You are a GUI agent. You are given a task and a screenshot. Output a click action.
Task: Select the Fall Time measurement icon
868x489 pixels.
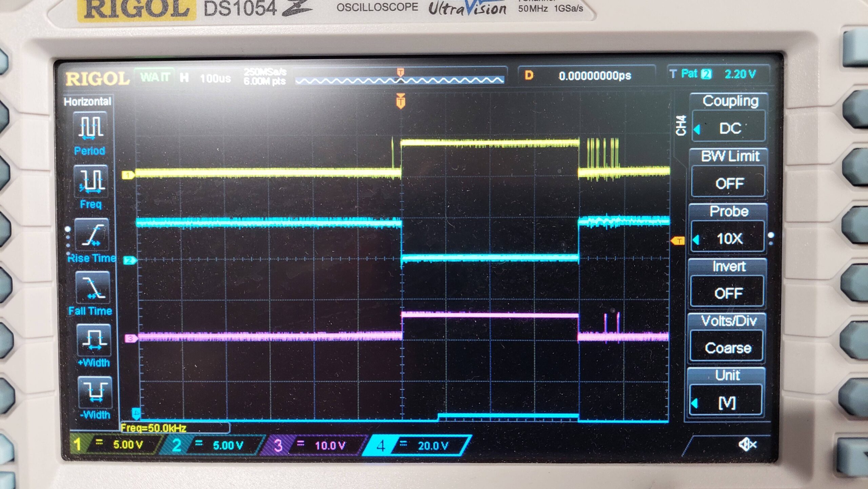pyautogui.click(x=93, y=288)
